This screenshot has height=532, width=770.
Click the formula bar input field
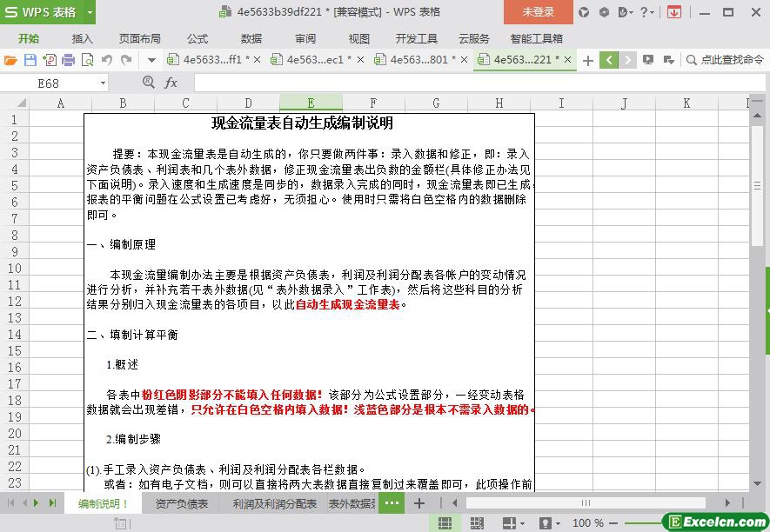pyautogui.click(x=470, y=83)
